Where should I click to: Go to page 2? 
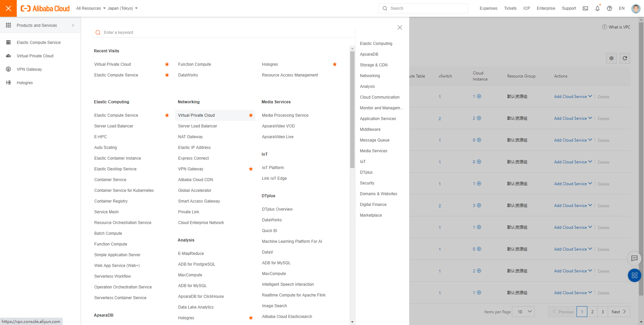pyautogui.click(x=592, y=312)
